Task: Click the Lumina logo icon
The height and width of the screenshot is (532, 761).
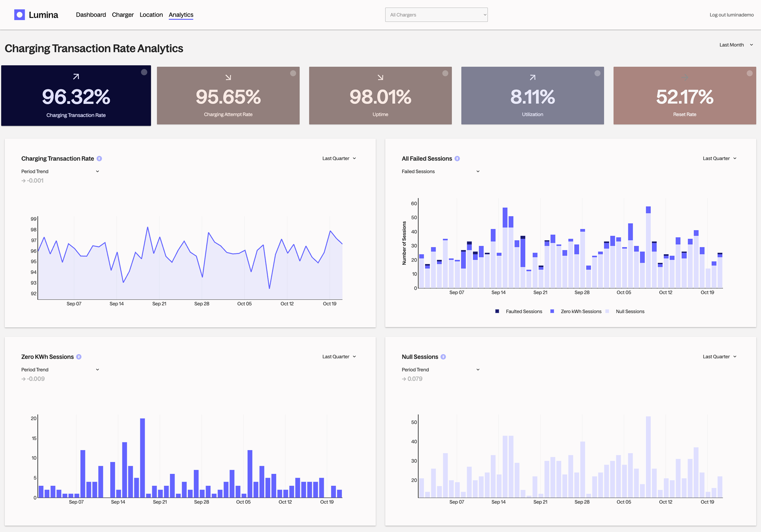Action: (20, 15)
